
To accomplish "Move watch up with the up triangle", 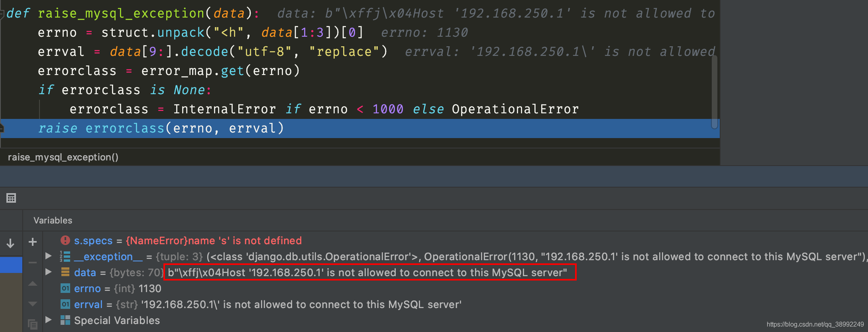I will 33,284.
